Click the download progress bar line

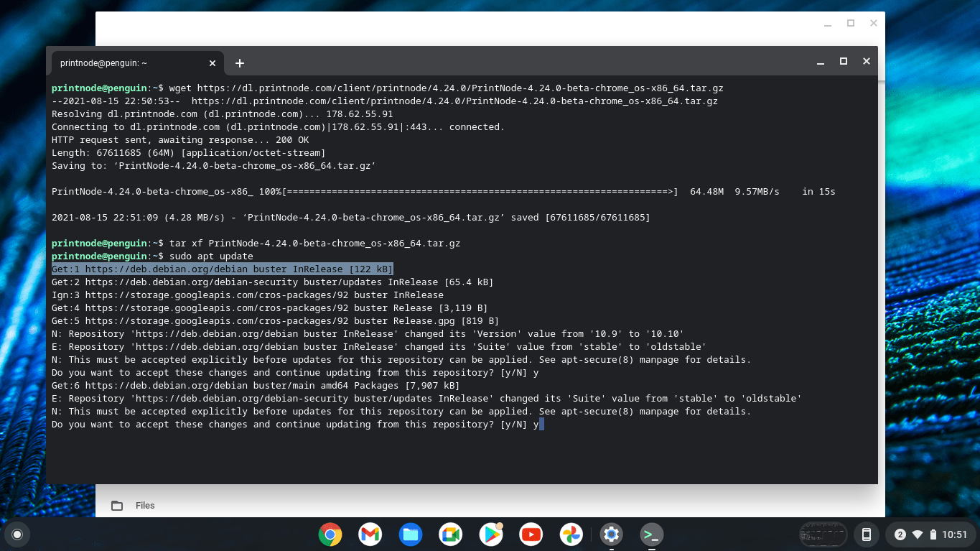tap(444, 191)
